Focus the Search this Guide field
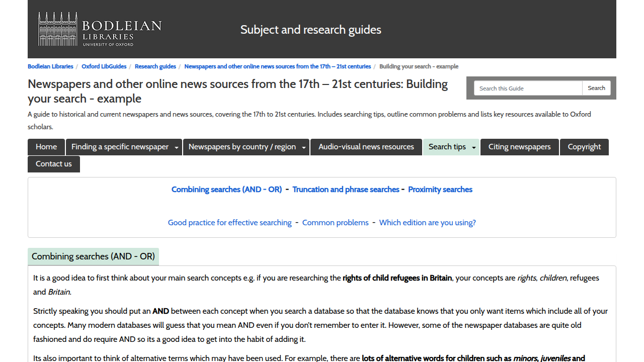The height and width of the screenshot is (362, 644). coord(528,88)
